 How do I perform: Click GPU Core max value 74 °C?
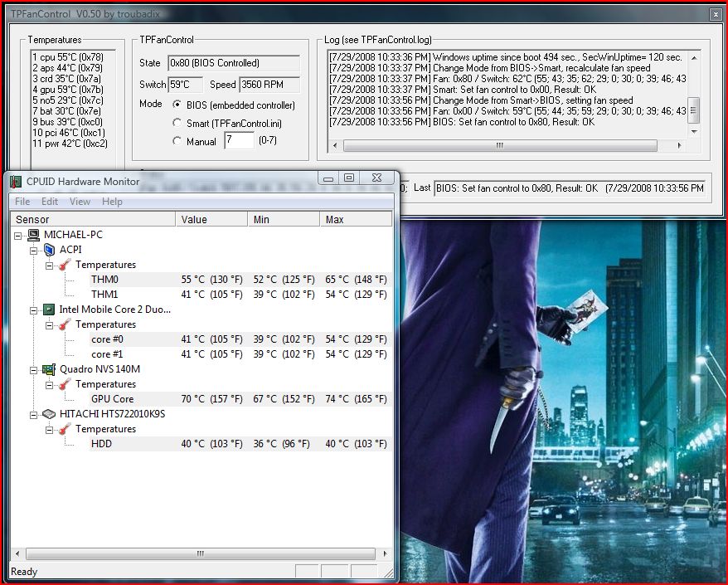coord(356,398)
